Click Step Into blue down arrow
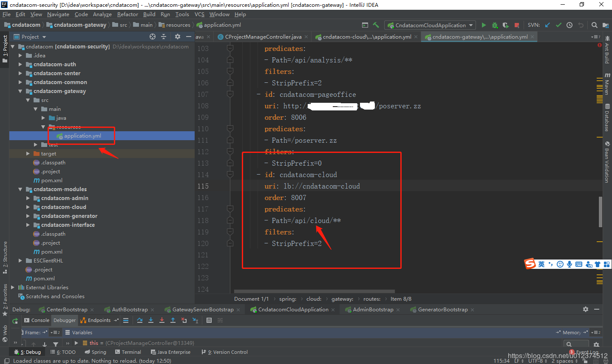 tap(151, 320)
